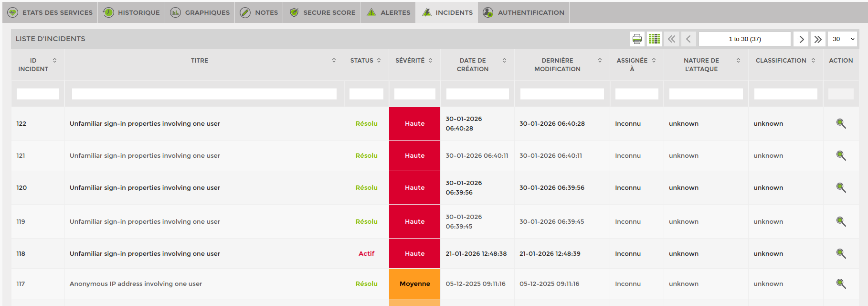This screenshot has height=306, width=868.
Task: Click the ID Incident filter field
Action: click(x=38, y=94)
